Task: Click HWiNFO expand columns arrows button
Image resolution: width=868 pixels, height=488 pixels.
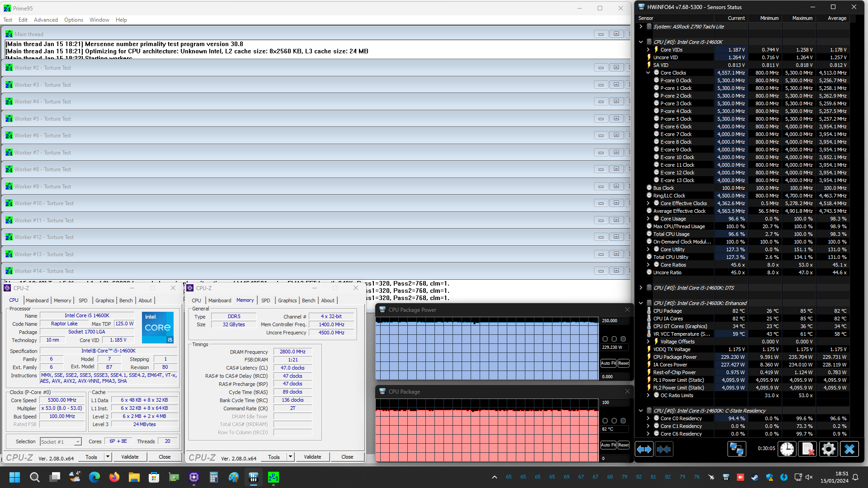Action: (644, 449)
